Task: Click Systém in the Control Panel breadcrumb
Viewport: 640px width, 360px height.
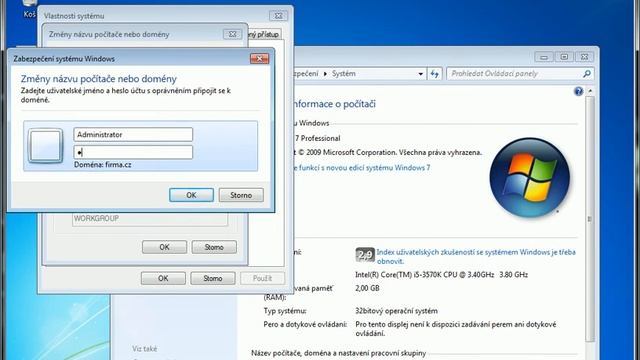Action: 344,74
